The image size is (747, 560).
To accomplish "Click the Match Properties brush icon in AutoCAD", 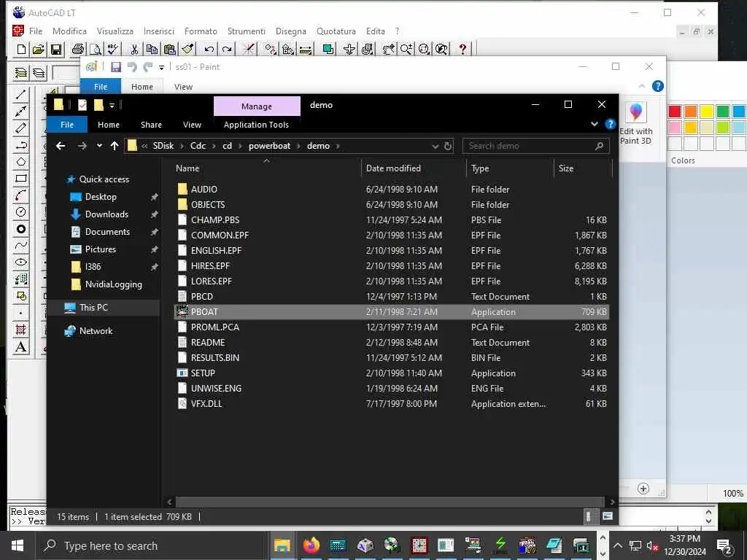I will click(x=187, y=49).
